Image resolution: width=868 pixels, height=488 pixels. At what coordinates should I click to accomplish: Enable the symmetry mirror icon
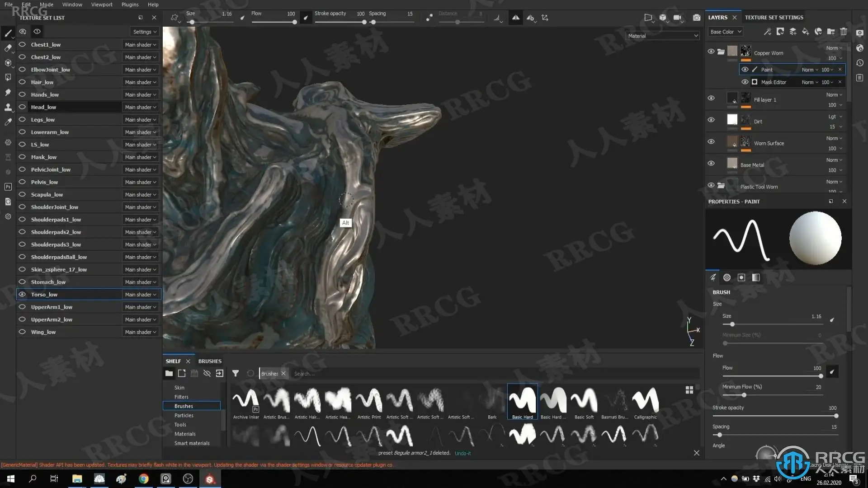(x=515, y=18)
